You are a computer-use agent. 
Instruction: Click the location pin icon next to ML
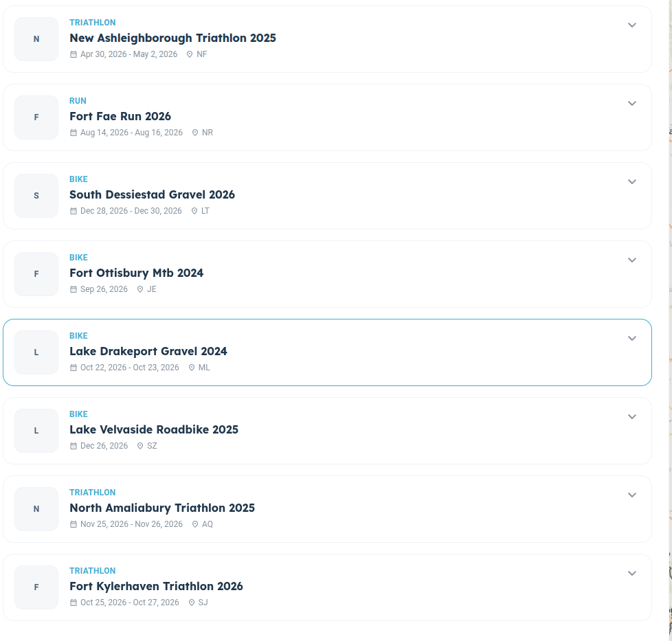[x=192, y=368]
